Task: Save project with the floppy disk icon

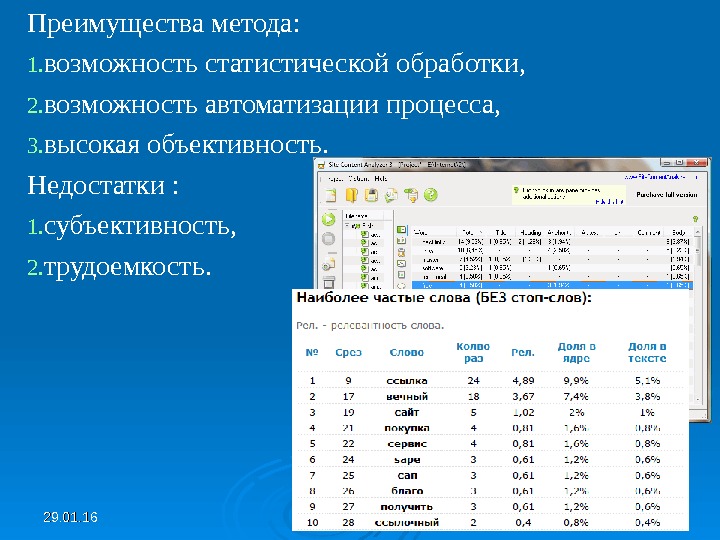Action: click(x=371, y=195)
